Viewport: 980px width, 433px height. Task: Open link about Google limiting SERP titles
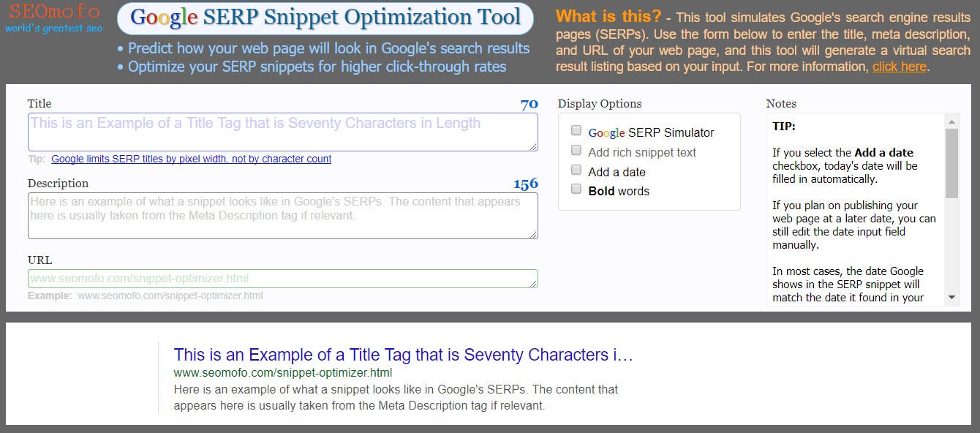coord(191,159)
